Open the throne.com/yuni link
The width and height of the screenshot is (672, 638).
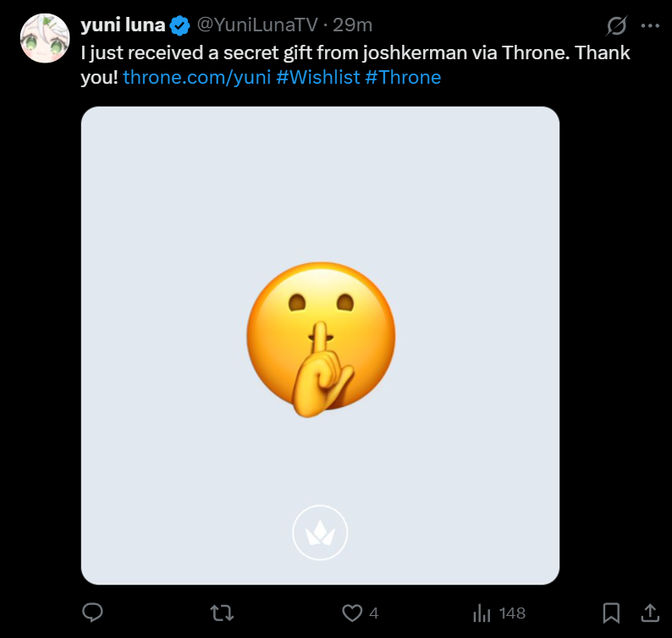click(196, 77)
